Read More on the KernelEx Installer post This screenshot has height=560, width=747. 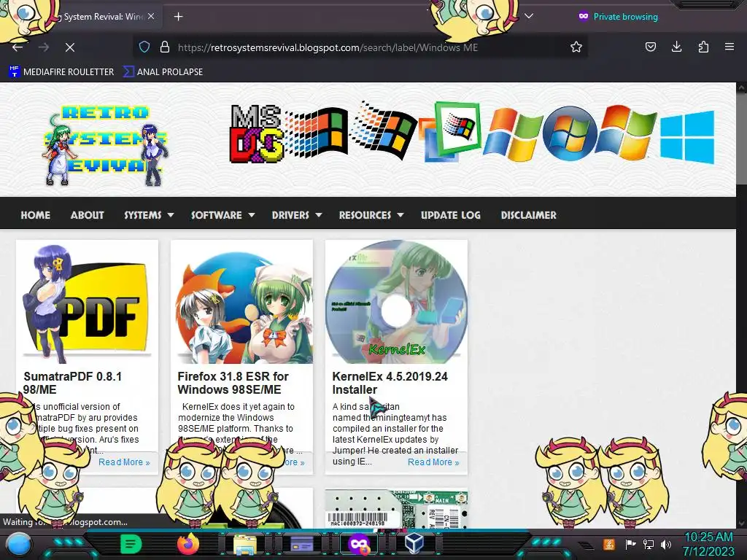tap(433, 462)
